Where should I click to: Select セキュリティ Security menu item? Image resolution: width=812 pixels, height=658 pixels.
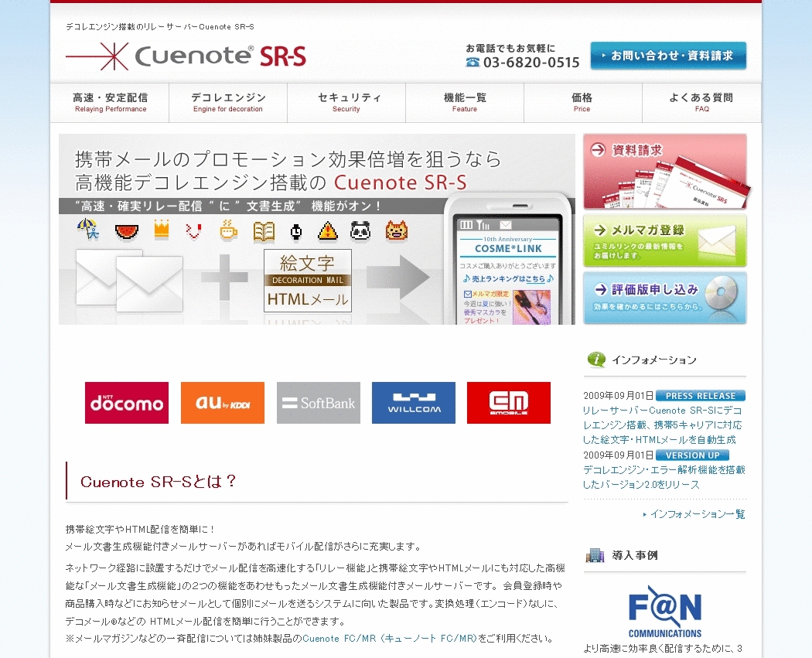click(x=346, y=103)
